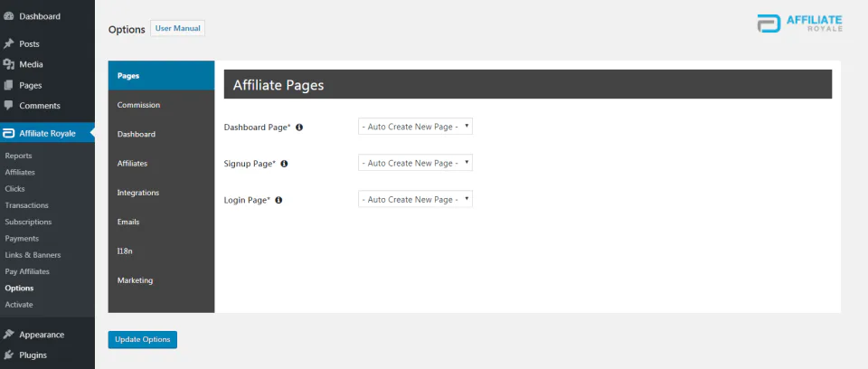Switch to the Commission options tab

(x=161, y=105)
